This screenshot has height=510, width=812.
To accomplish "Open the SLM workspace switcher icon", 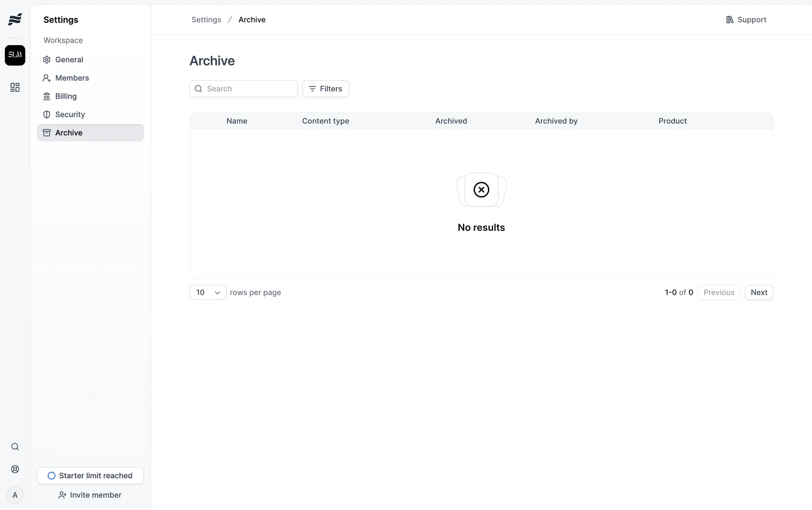I will click(15, 55).
